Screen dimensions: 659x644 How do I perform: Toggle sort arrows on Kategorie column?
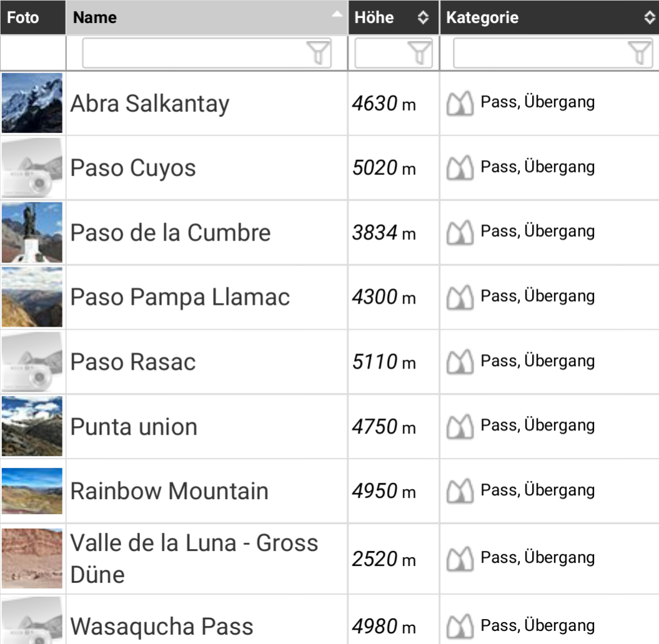[650, 17]
